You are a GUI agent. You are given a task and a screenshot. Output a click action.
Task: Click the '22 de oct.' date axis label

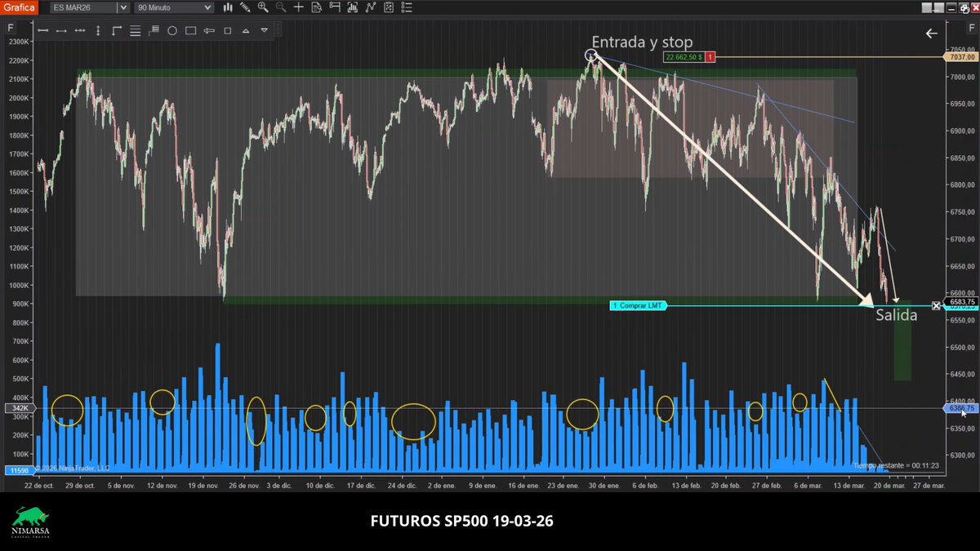coord(39,485)
